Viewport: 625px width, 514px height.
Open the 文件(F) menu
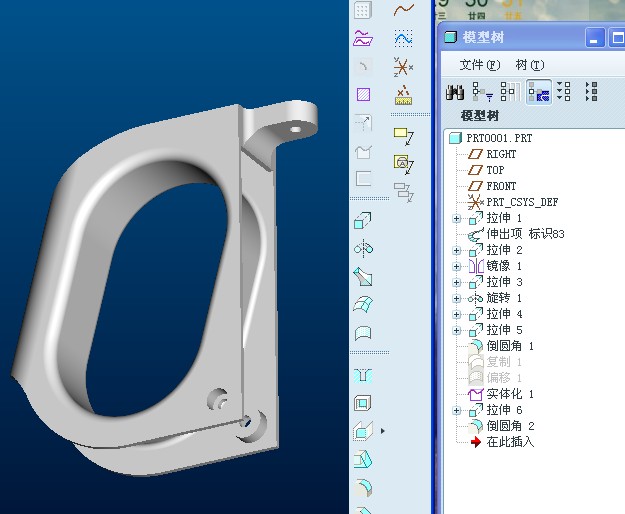479,65
